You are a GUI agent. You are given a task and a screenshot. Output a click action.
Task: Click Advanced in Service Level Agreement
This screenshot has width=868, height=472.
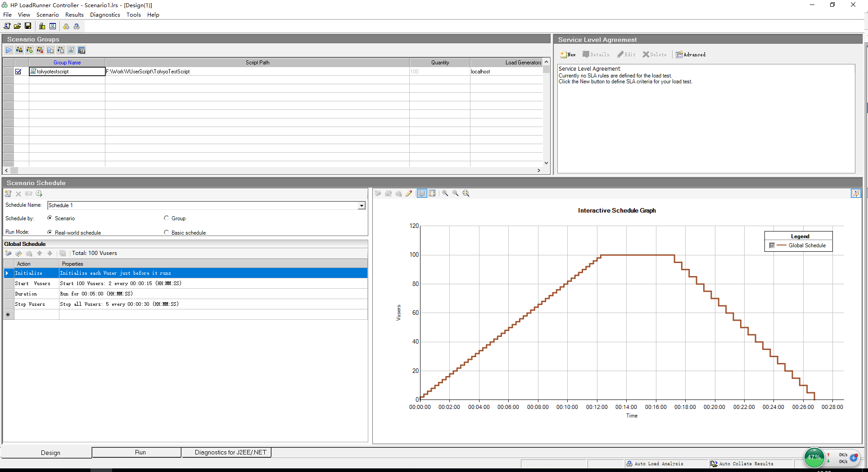[x=691, y=54]
